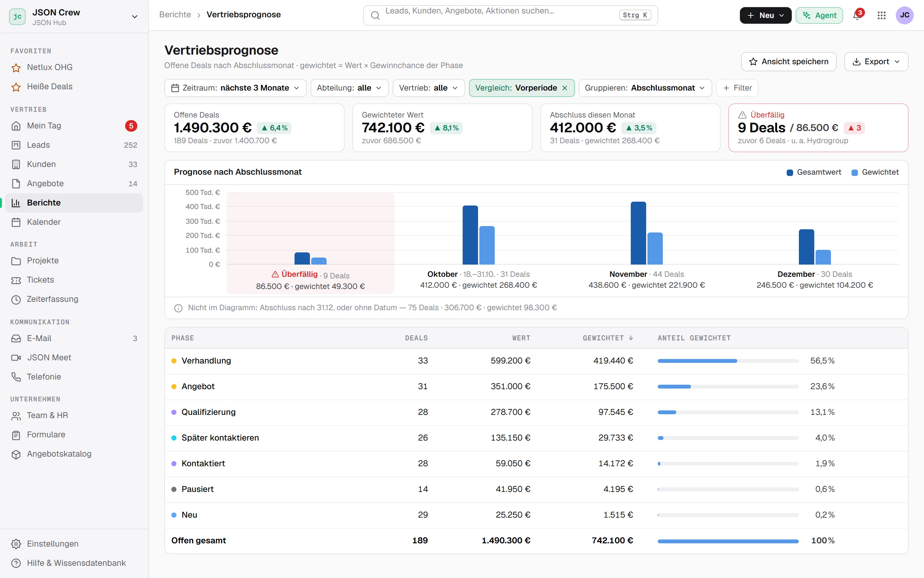924x578 pixels.
Task: Open the apps grid menu
Action: pyautogui.click(x=881, y=15)
